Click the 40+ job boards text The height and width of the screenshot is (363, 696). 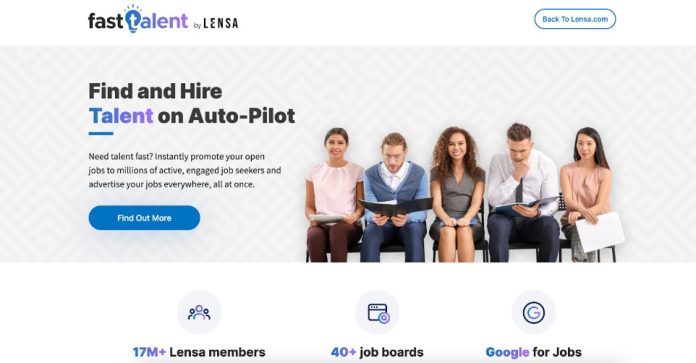point(377,352)
